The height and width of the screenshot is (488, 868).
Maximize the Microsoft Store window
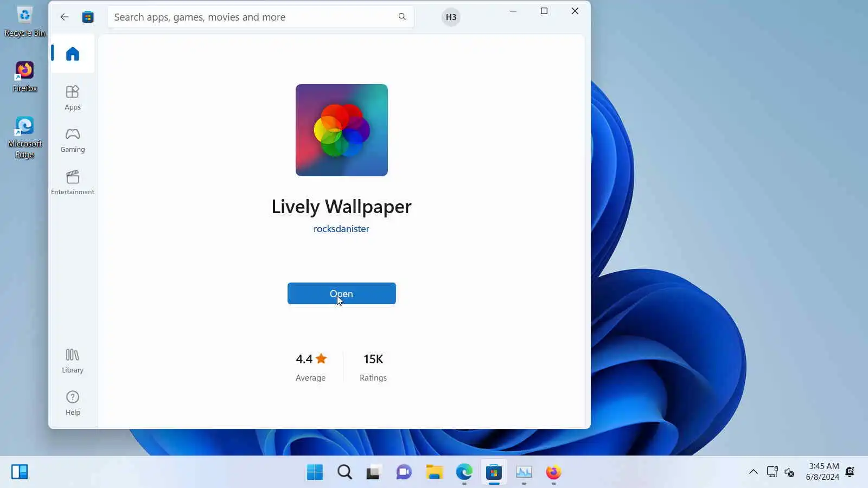click(x=544, y=11)
